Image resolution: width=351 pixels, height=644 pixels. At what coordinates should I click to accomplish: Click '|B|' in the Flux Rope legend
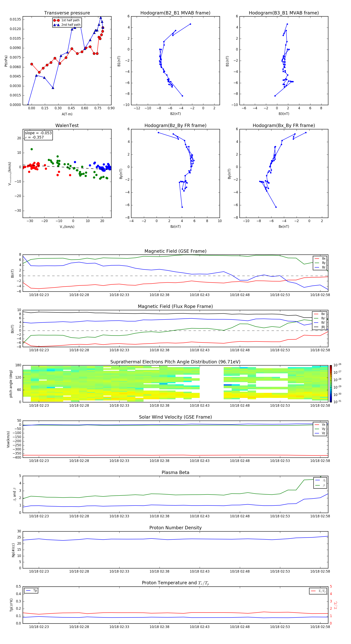point(320,327)
